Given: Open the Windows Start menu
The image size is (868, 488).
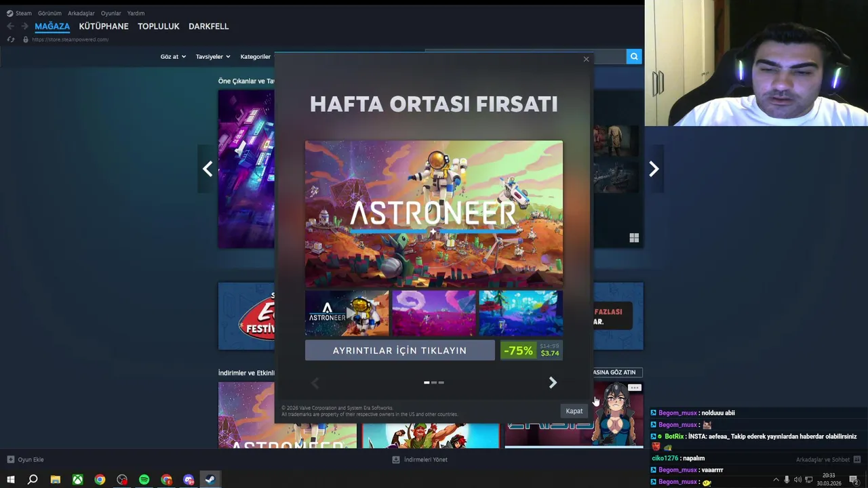Looking at the screenshot, I should point(10,480).
